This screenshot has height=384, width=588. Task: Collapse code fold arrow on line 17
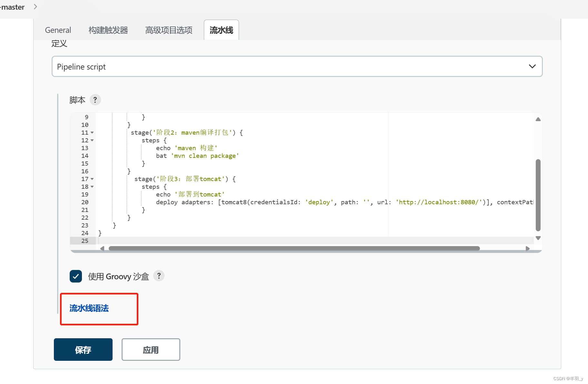click(92, 179)
